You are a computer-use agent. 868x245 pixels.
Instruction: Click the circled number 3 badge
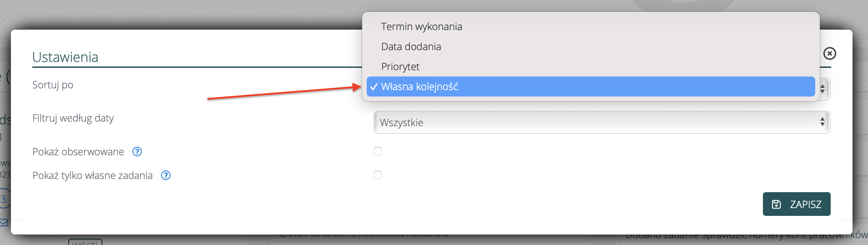pos(4,199)
